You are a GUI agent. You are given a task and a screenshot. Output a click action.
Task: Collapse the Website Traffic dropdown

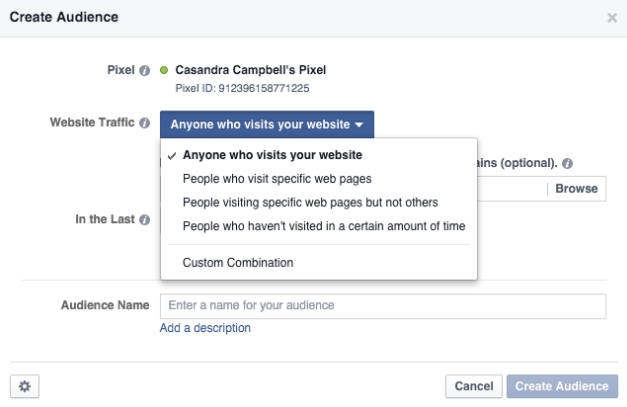point(267,124)
